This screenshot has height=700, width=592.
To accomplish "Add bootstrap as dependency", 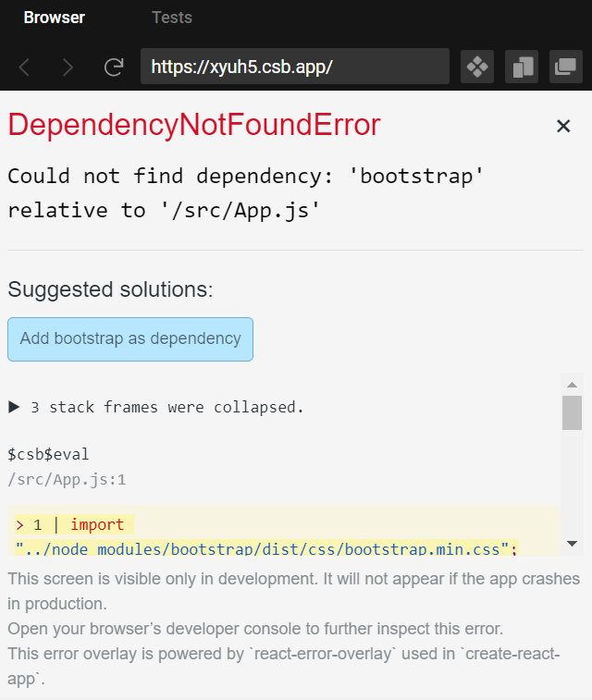I will coord(130,339).
